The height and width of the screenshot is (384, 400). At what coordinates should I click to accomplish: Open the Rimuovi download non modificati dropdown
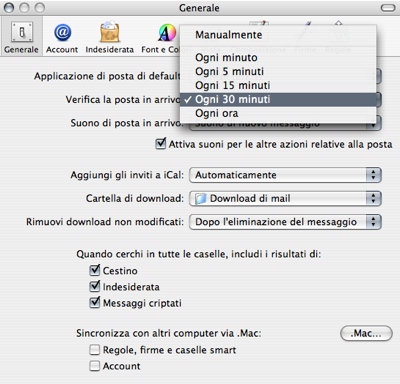[285, 222]
